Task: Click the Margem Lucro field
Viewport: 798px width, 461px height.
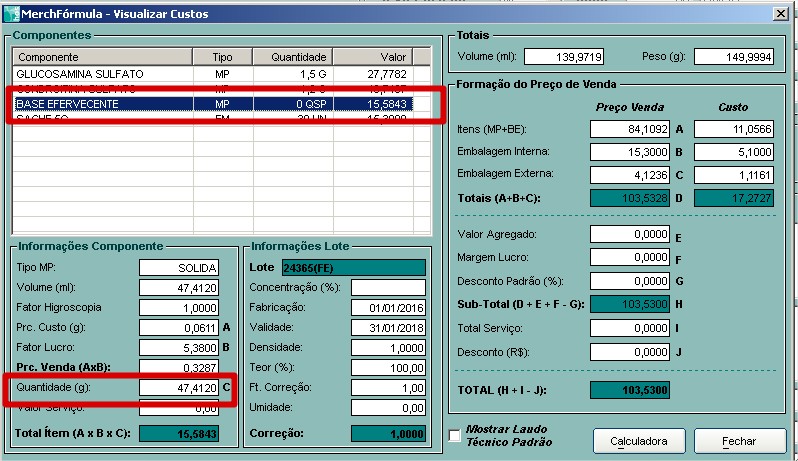Action: click(x=630, y=258)
